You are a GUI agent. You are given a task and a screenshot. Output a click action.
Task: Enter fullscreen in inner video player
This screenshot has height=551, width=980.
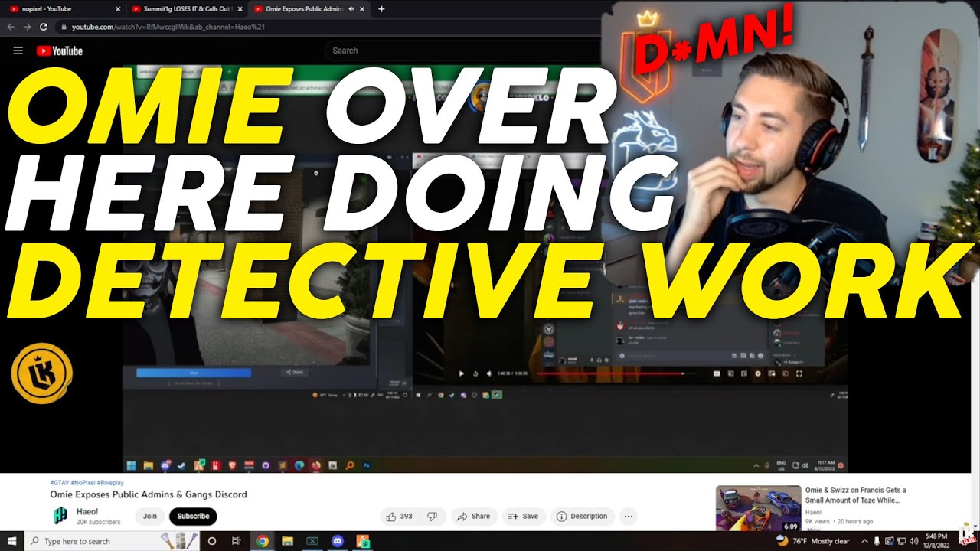[799, 373]
